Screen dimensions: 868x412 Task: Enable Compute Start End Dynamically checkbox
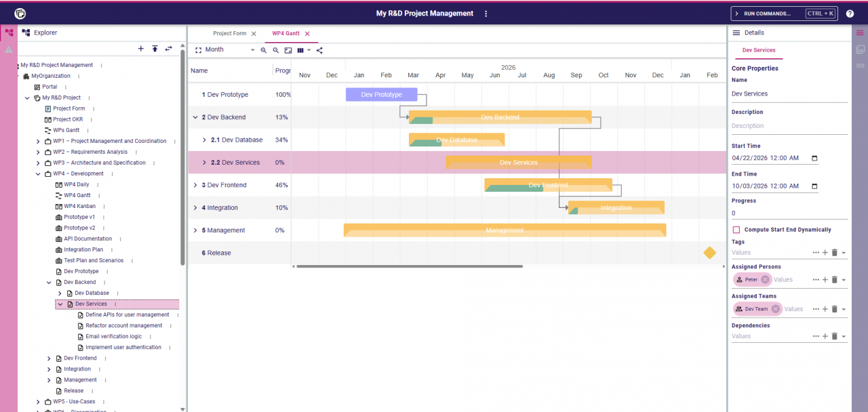tap(736, 230)
